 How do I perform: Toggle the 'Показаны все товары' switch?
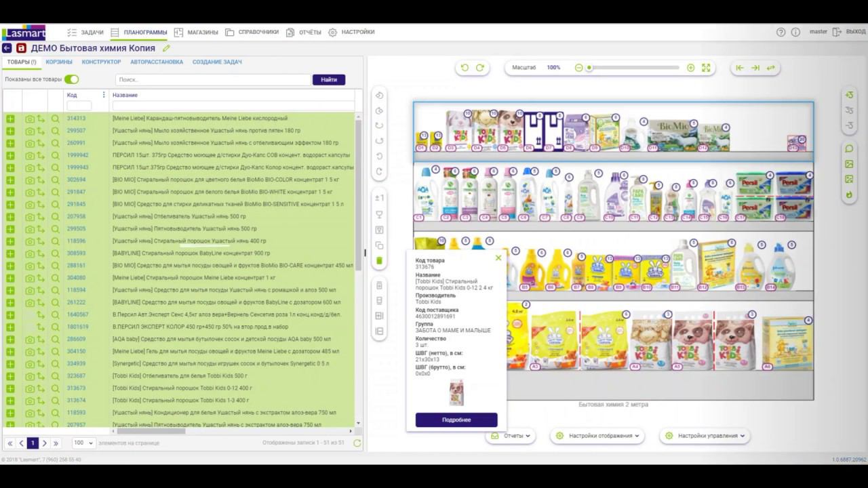click(x=71, y=79)
